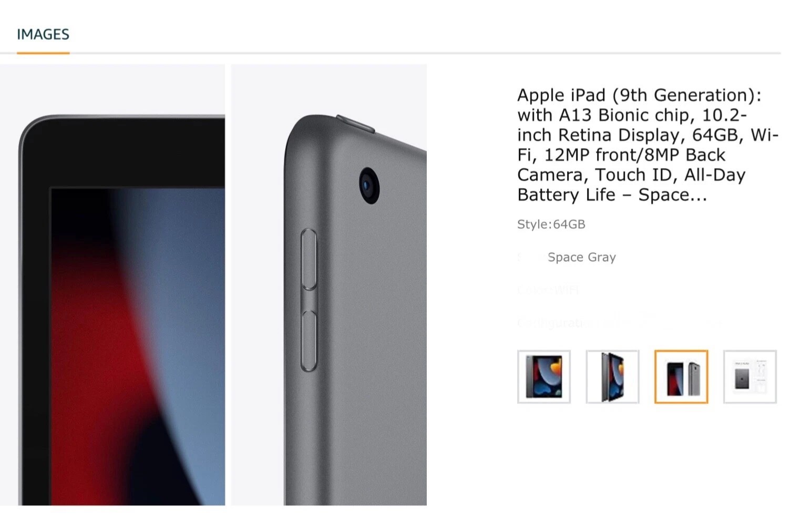Click the upper volume button on iPad side
Screen dimensions: 812x521
(309, 259)
